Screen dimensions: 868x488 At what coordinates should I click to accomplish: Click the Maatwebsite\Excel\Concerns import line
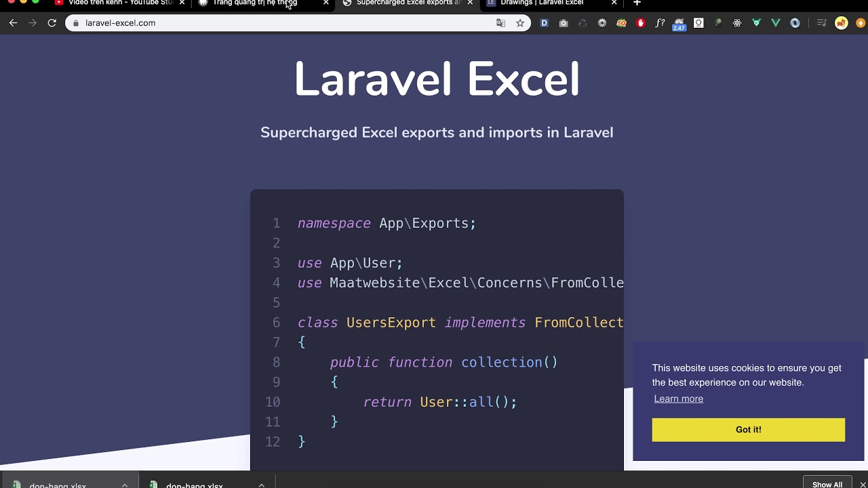click(460, 283)
